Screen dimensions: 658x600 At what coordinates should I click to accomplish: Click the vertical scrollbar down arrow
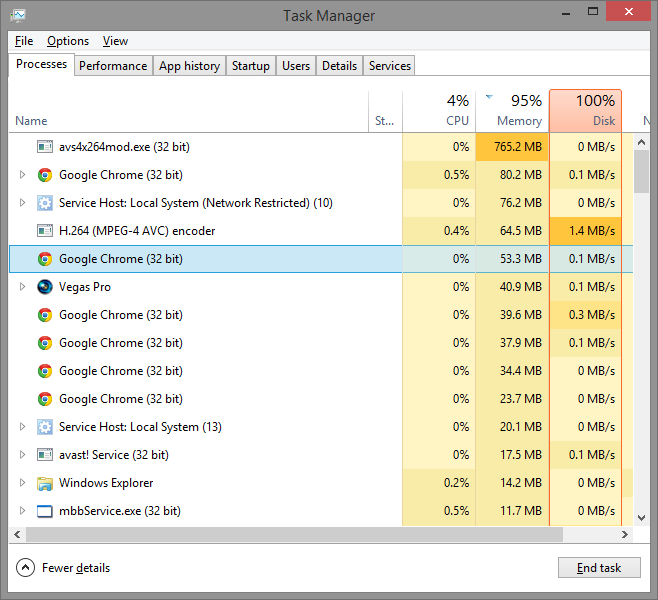click(x=641, y=518)
